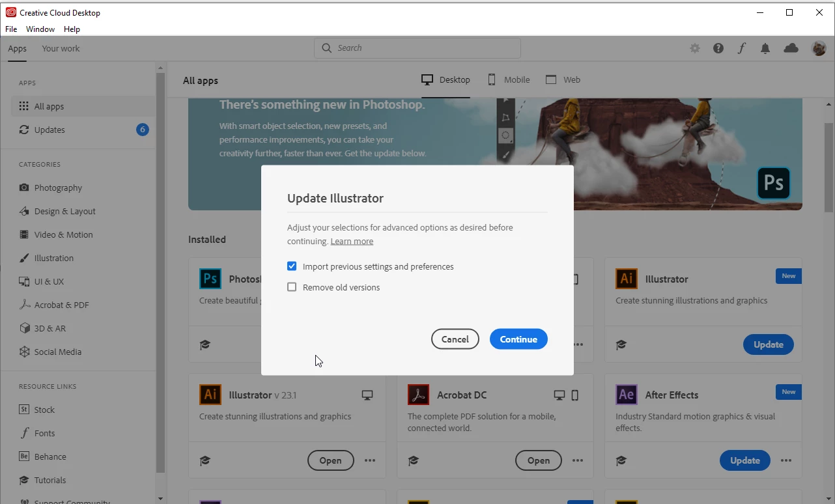This screenshot has width=835, height=504.
Task: Update After Effects
Action: (x=745, y=460)
